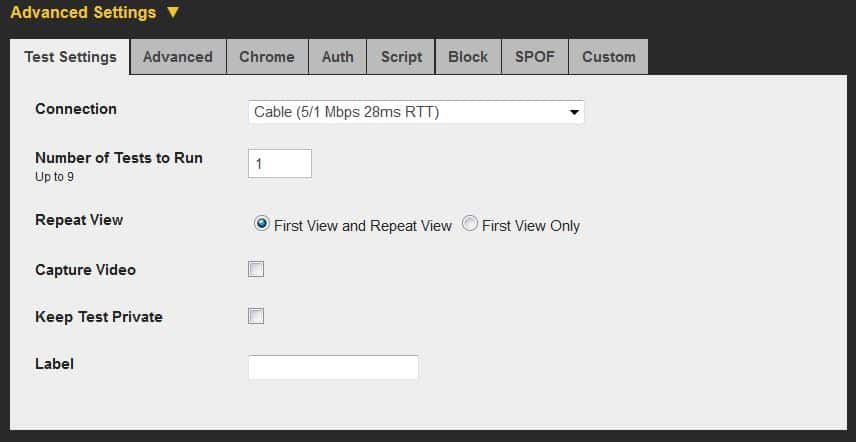Open the Block tab
The image size is (856, 442).
pos(468,57)
